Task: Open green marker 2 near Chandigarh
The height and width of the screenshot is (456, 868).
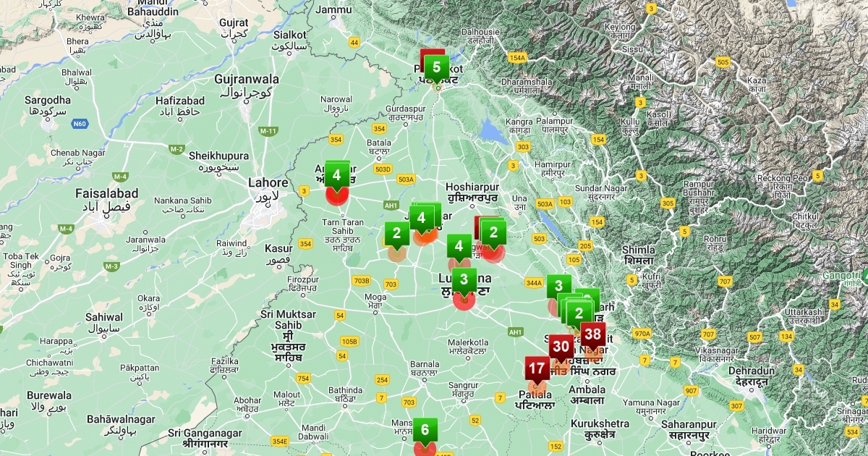Action: point(579,315)
